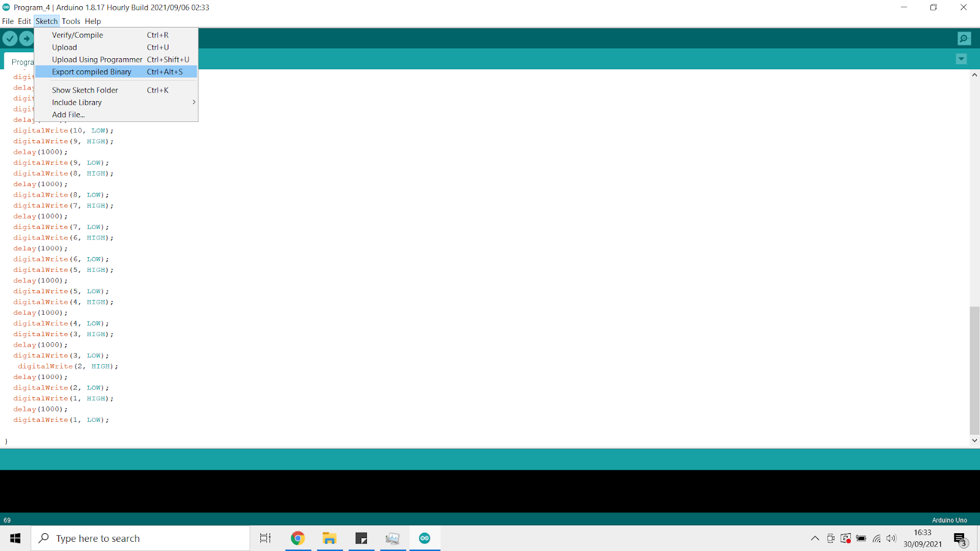980x551 pixels.
Task: Open the tab options dropdown arrow
Action: [961, 59]
